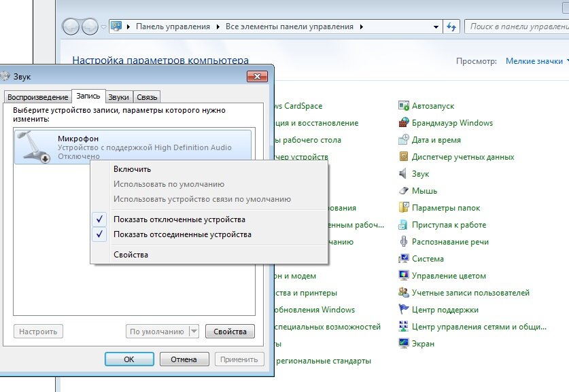Screen dimensions: 569x392
Task: Open the Автозапуск link
Action: (433, 106)
